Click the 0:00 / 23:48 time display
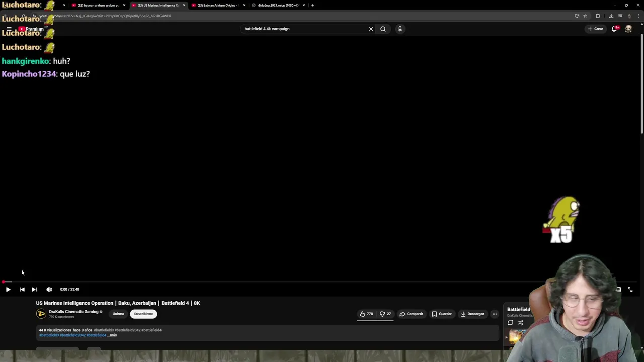 click(x=69, y=289)
